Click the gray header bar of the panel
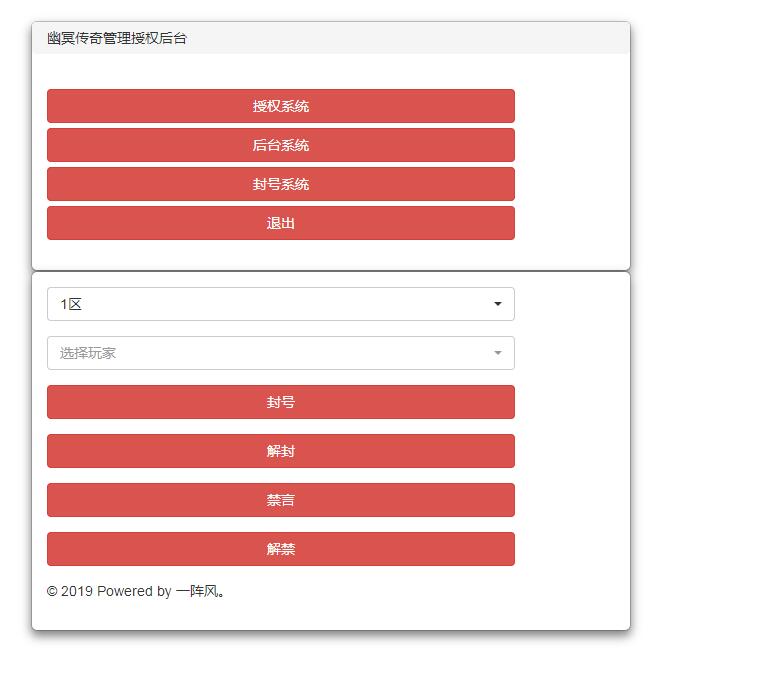The image size is (773, 689). pyautogui.click(x=400, y=38)
